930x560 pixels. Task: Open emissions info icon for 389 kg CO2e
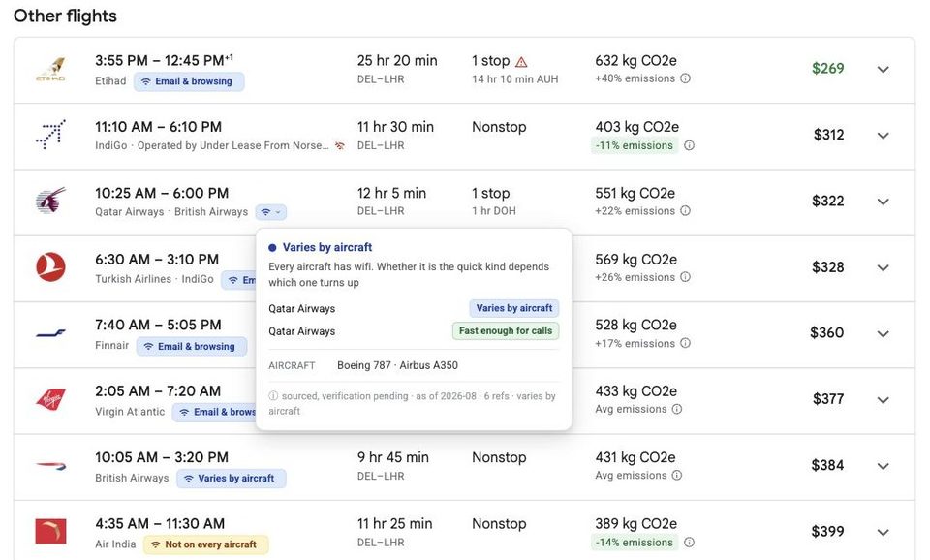coord(689,543)
